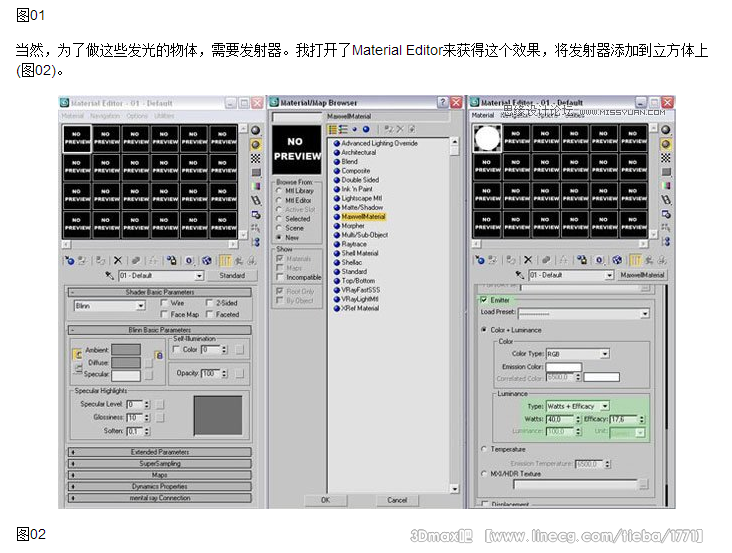Click the Specular color swatch
Screen dimensions: 732x553
coord(126,375)
